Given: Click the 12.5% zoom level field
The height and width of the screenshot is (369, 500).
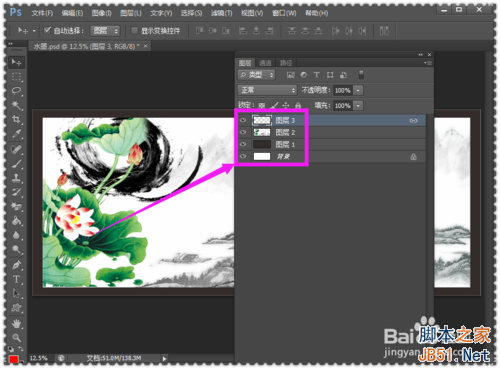Looking at the screenshot, I should click(x=39, y=359).
